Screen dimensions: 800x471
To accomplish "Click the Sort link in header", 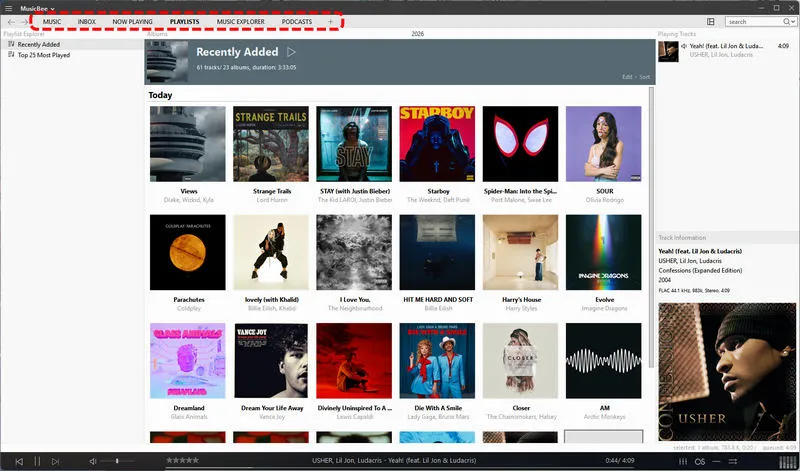I will [645, 77].
